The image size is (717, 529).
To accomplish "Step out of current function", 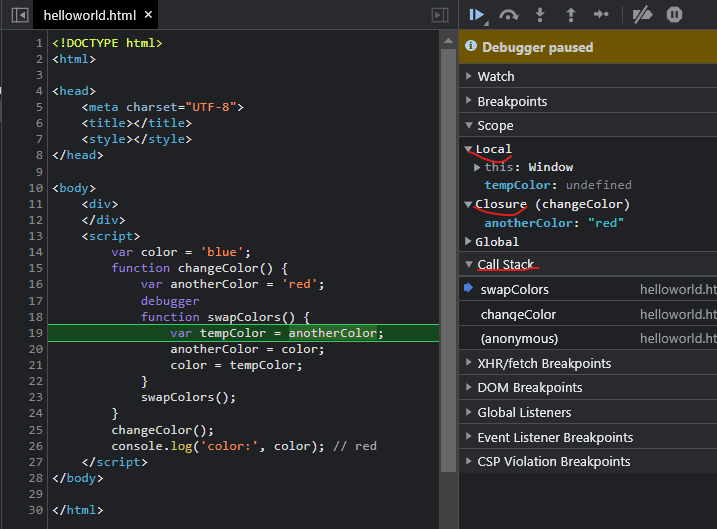I will [571, 14].
